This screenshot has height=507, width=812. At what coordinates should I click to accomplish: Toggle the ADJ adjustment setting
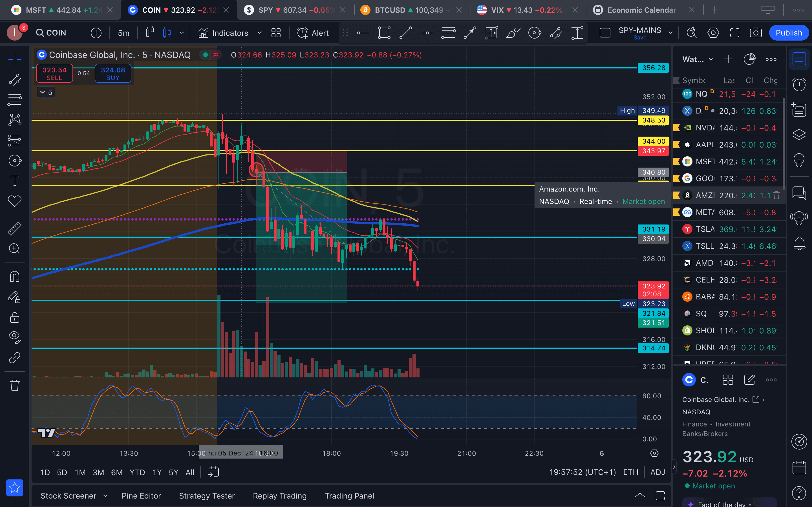[x=657, y=472]
